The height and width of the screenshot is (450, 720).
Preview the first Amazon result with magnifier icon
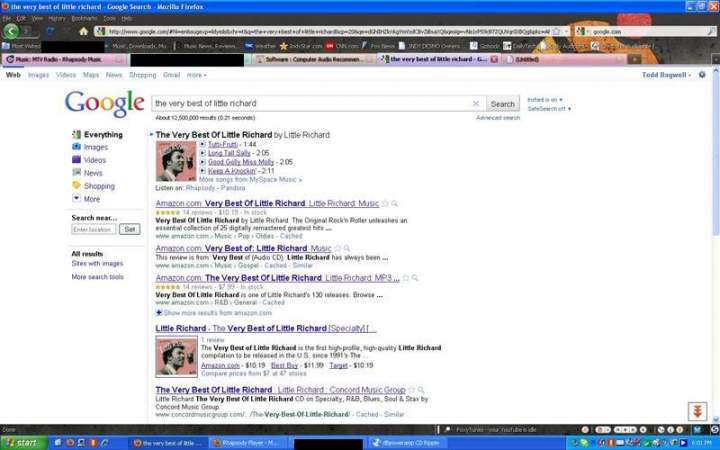coord(394,203)
